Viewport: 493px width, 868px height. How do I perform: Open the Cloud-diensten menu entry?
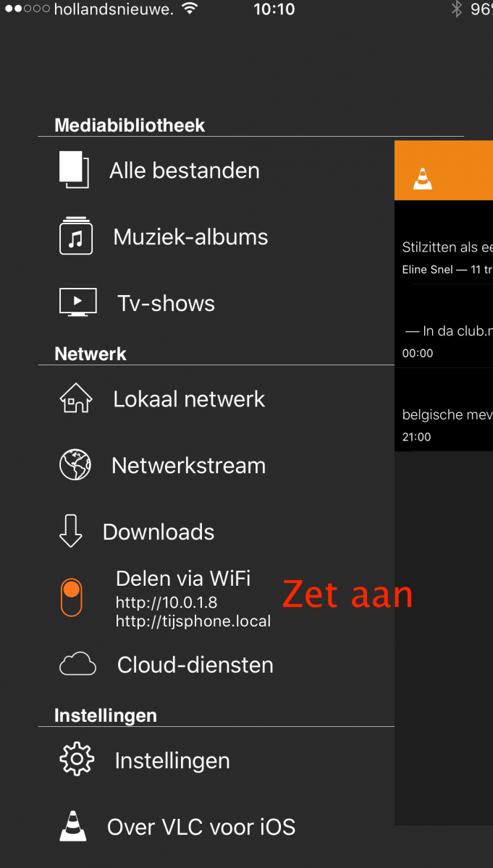[195, 665]
